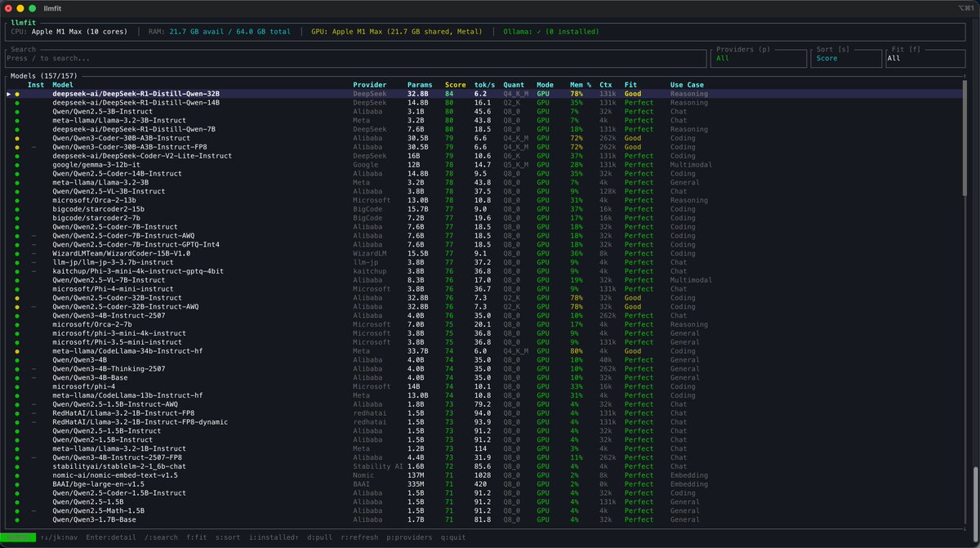Screen dimensions: 980x548
Task: Click the CPU Apple M1 Max readout
Action: coord(69,32)
